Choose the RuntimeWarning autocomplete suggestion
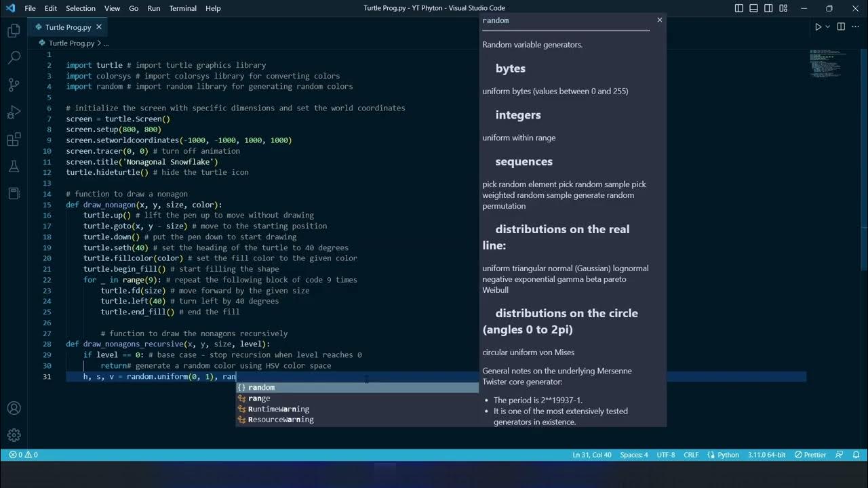868x488 pixels. (357, 409)
